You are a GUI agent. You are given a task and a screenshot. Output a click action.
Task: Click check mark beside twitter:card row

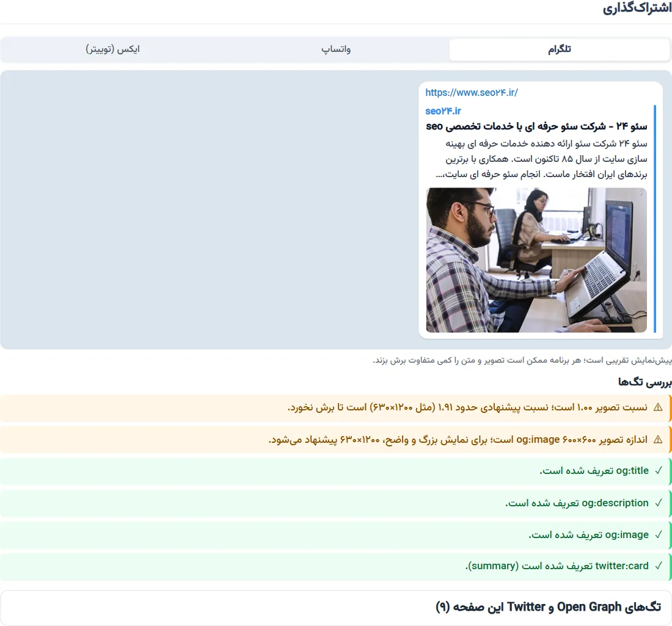pos(659,566)
